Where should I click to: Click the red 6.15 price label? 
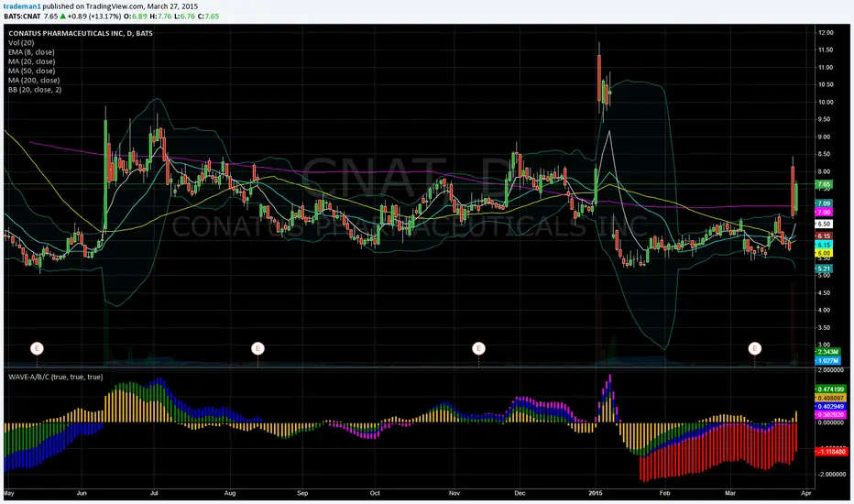tap(824, 236)
